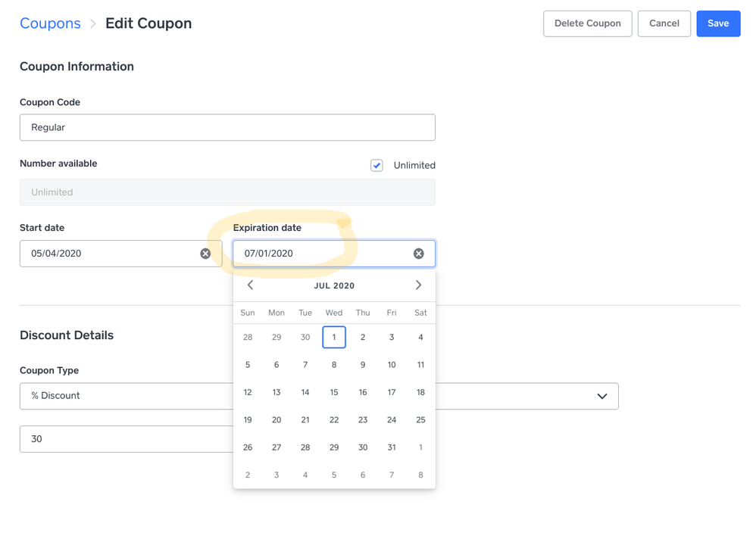Go to previous month in calendar
The image size is (756, 539).
[x=250, y=285]
